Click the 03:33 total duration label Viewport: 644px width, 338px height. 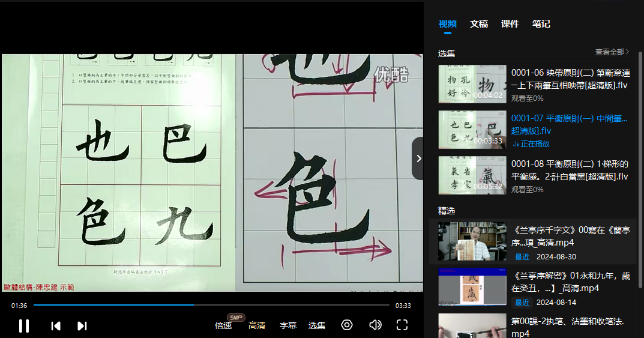click(403, 306)
